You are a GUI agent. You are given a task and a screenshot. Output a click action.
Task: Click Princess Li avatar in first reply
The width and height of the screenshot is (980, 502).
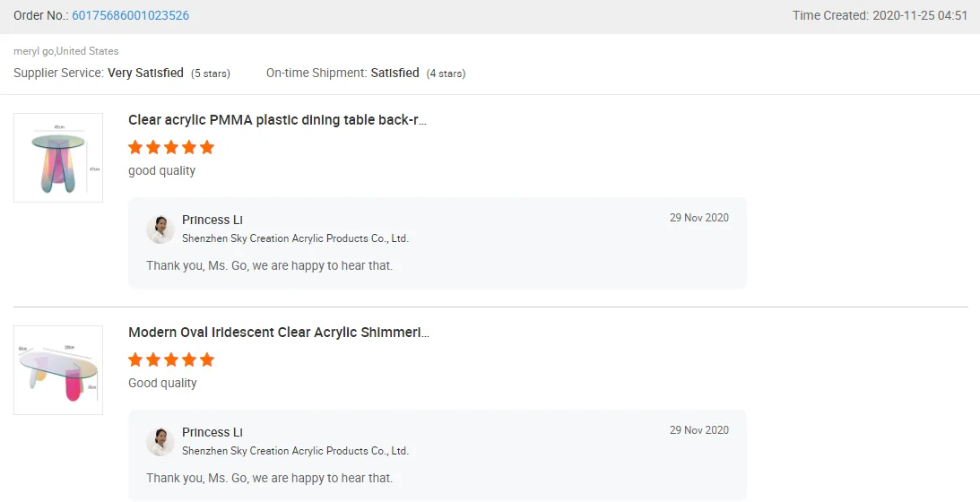click(x=160, y=229)
